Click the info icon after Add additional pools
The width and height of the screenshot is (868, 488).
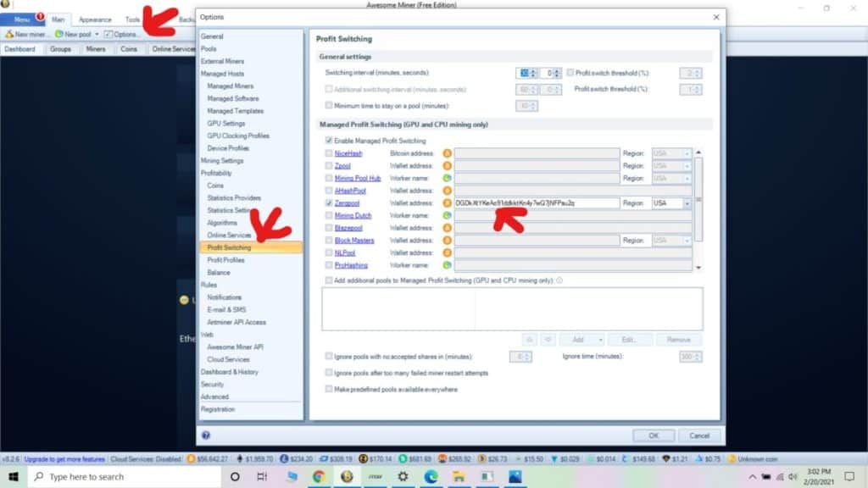tap(559, 280)
